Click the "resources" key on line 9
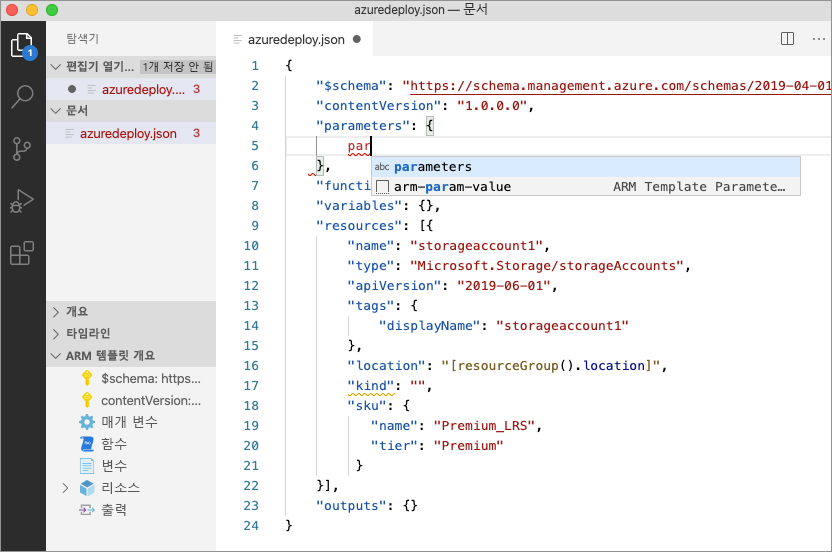The height and width of the screenshot is (552, 832). pyautogui.click(x=359, y=226)
